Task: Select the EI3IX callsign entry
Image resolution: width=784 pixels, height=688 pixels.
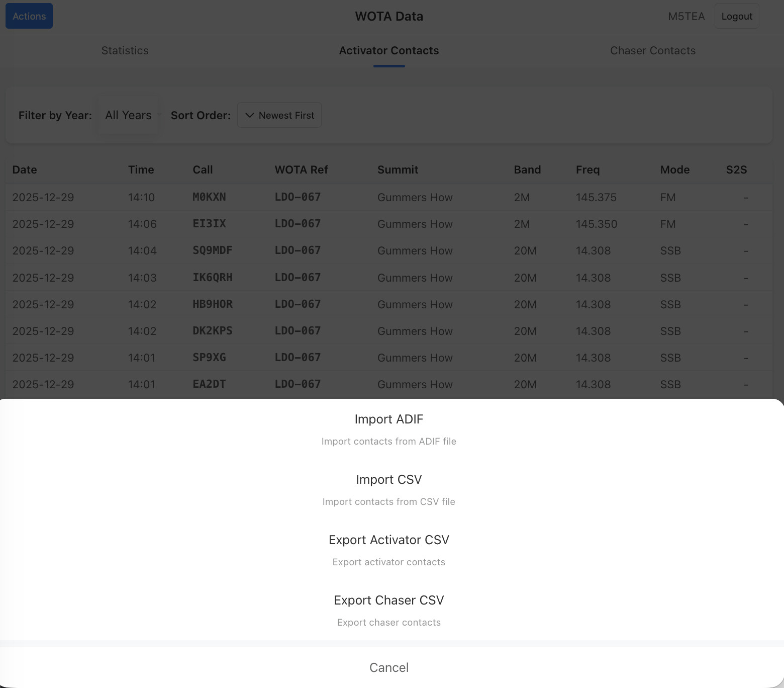Action: point(209,224)
